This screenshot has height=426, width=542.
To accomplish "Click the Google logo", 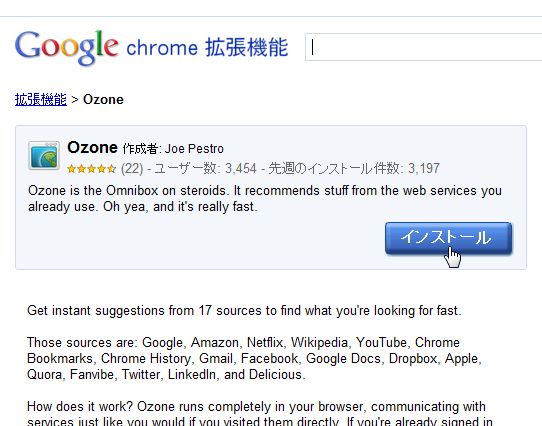I will [x=67, y=48].
